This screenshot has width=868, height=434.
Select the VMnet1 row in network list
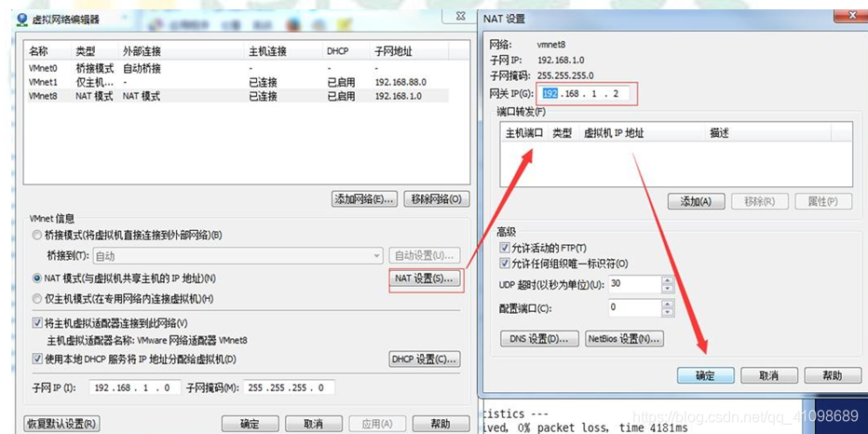238,83
